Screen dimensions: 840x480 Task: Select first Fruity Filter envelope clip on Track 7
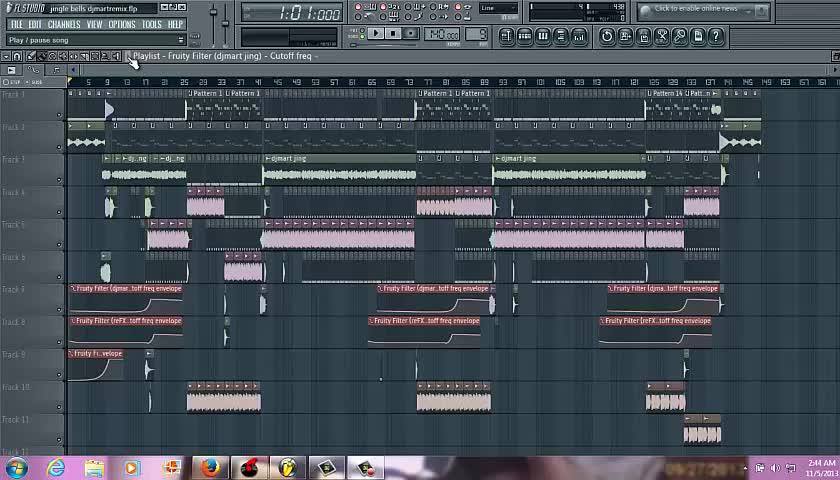(x=125, y=299)
